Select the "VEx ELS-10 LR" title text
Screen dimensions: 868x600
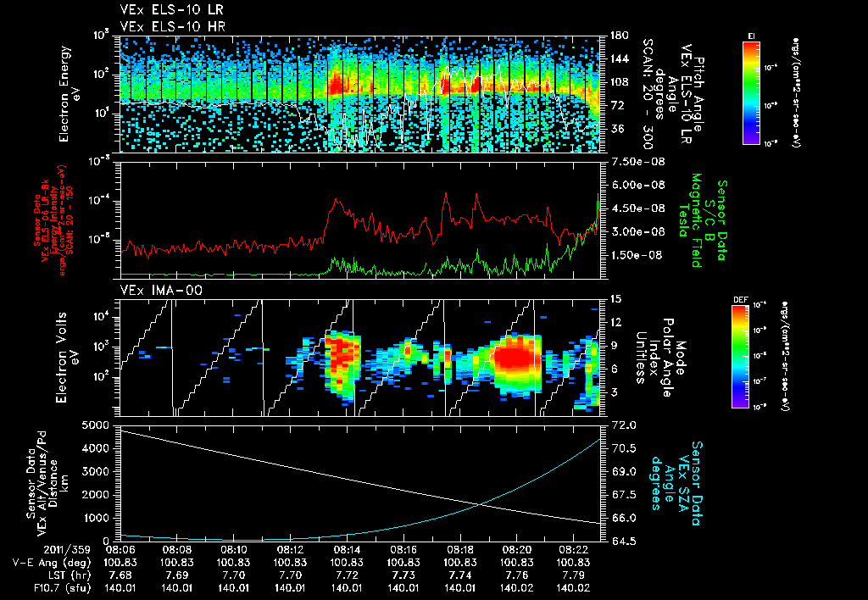click(x=171, y=9)
